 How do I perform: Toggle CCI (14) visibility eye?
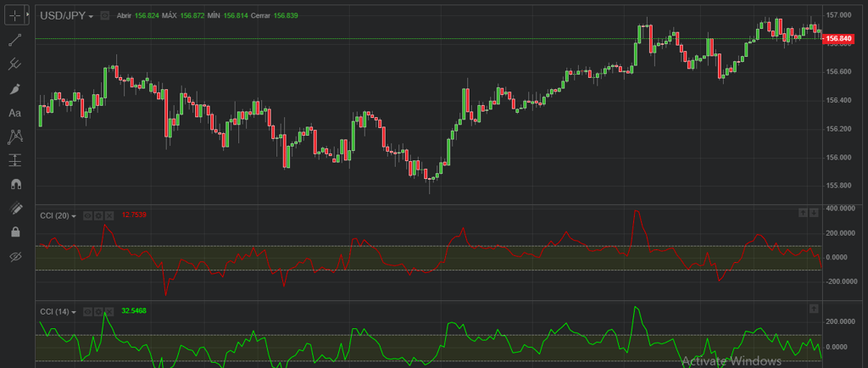coord(87,311)
